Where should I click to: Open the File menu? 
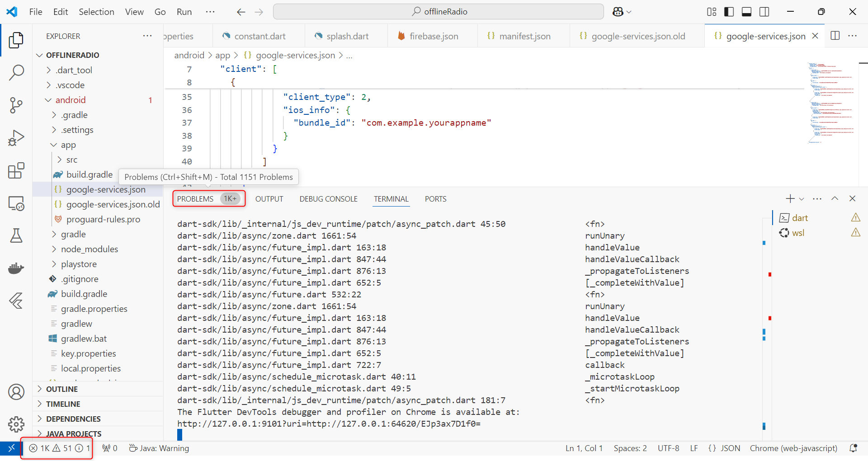click(x=36, y=12)
